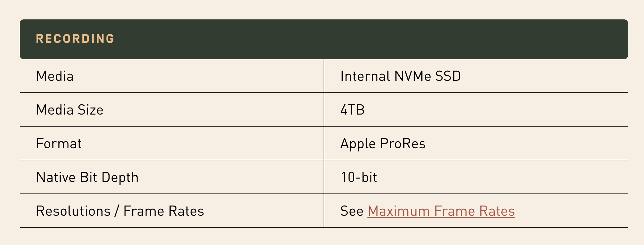Select the Native Bit Depth label
The width and height of the screenshot is (644, 245).
pos(87,178)
